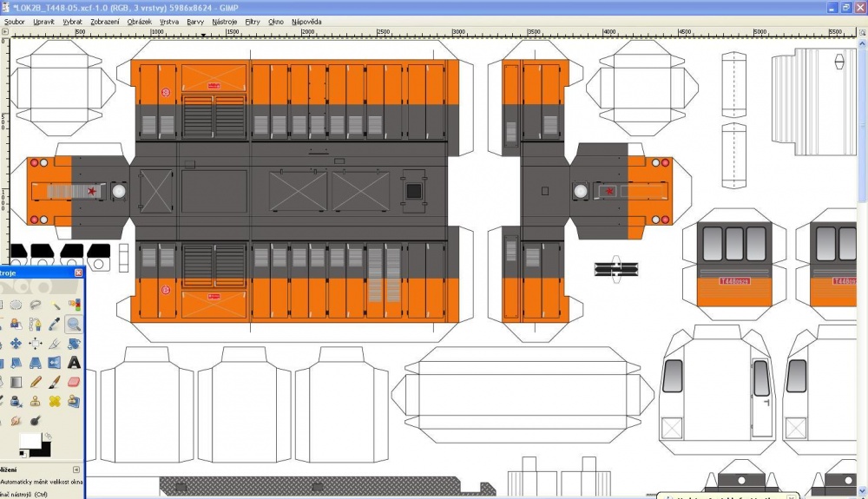This screenshot has height=499, width=868.
Task: Toggle zoom-on-resize button at top right of canvas
Action: pos(863,33)
